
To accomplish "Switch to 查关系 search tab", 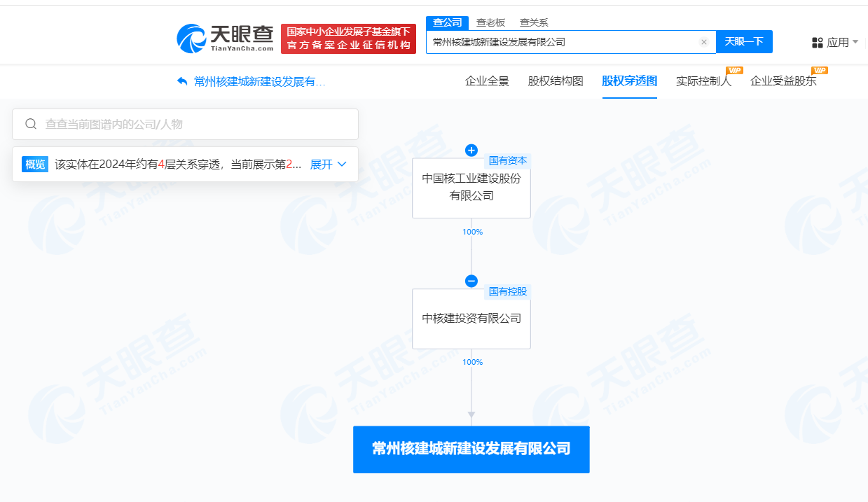I will point(534,22).
